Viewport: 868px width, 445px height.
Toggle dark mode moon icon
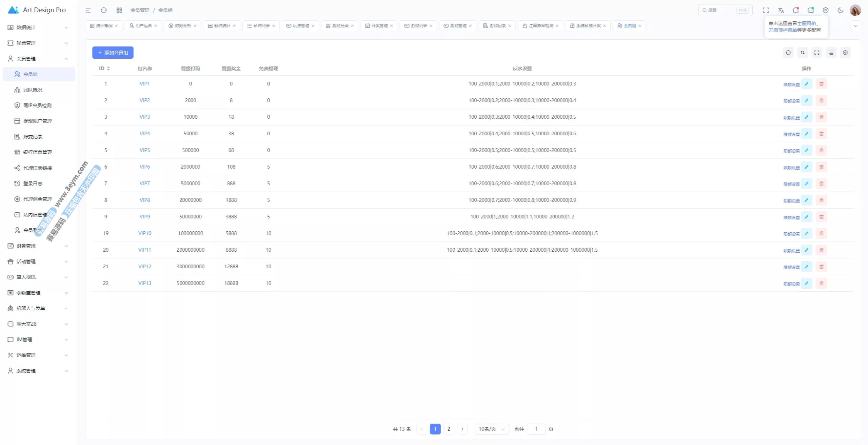(x=840, y=10)
